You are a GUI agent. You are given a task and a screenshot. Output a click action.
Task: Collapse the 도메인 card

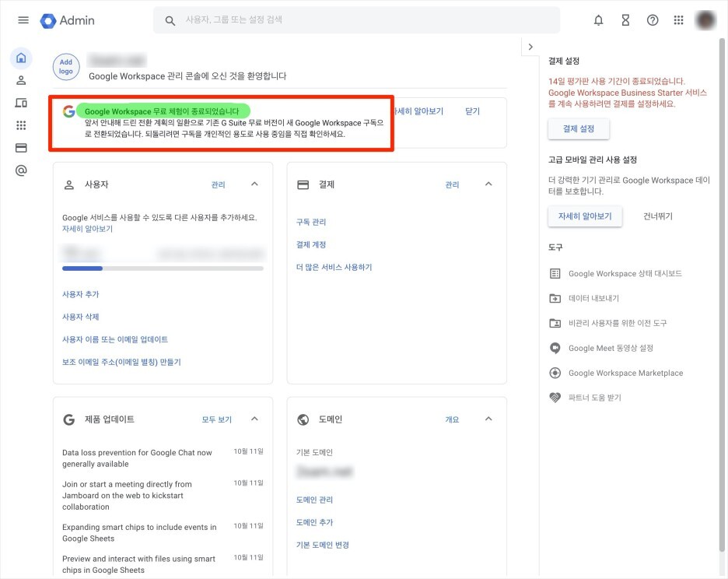tap(488, 419)
